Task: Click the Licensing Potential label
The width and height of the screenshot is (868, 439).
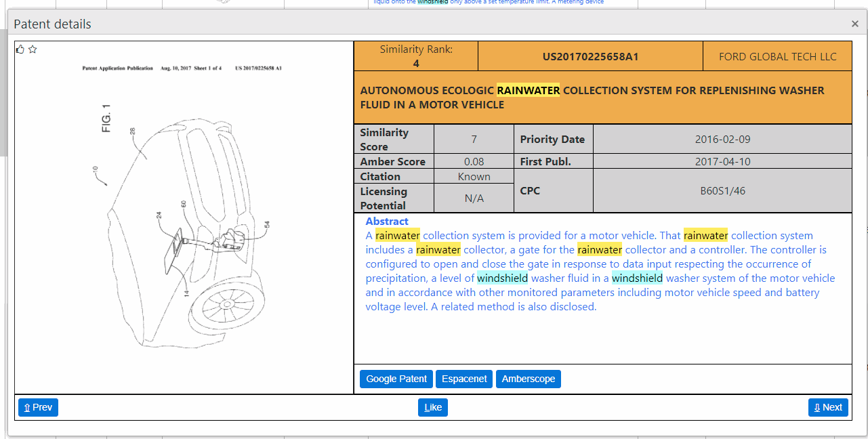Action: (x=394, y=198)
